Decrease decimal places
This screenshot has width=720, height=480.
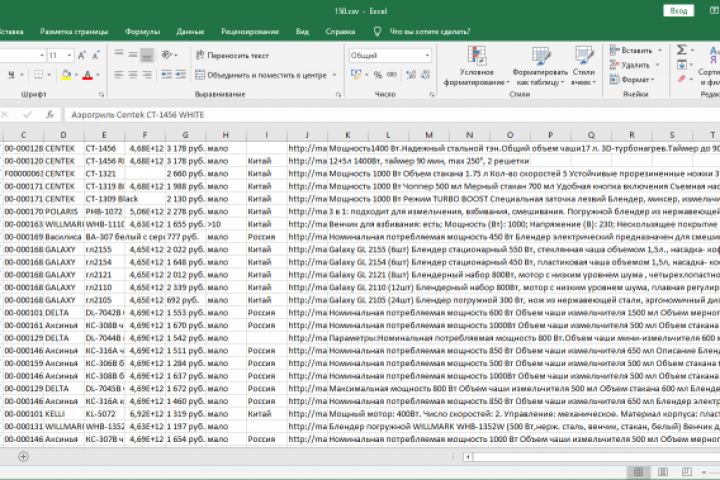pos(425,75)
